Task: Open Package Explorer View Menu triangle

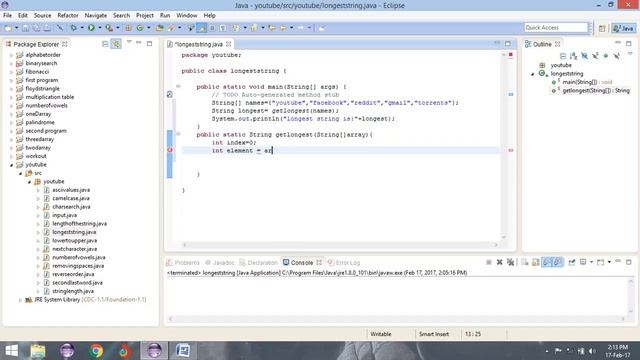Action: 129,42
